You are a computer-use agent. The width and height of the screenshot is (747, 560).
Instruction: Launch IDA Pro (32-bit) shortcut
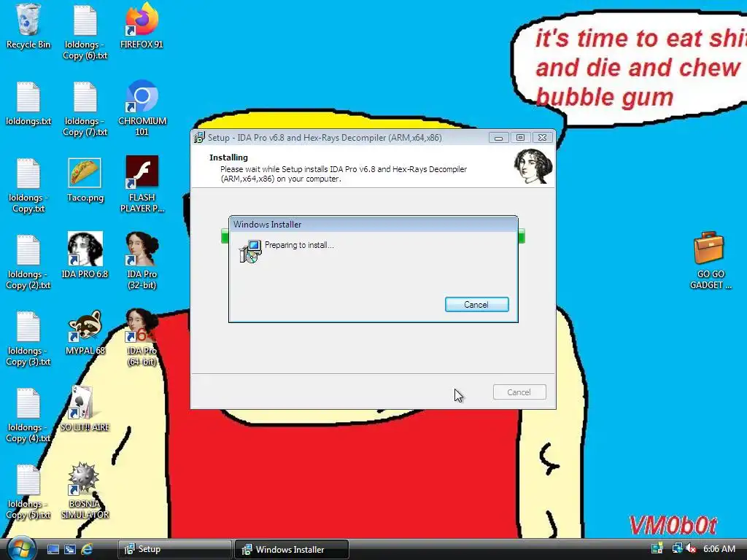pyautogui.click(x=142, y=261)
